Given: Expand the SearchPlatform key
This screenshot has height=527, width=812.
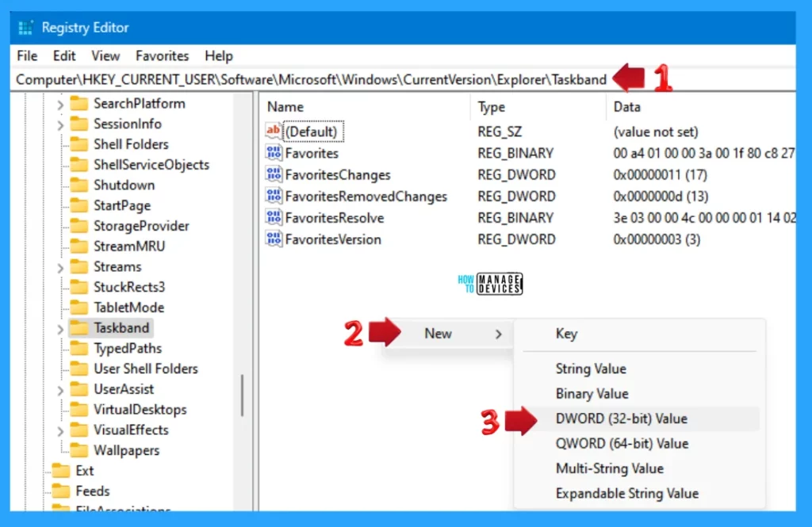Looking at the screenshot, I should [x=60, y=105].
